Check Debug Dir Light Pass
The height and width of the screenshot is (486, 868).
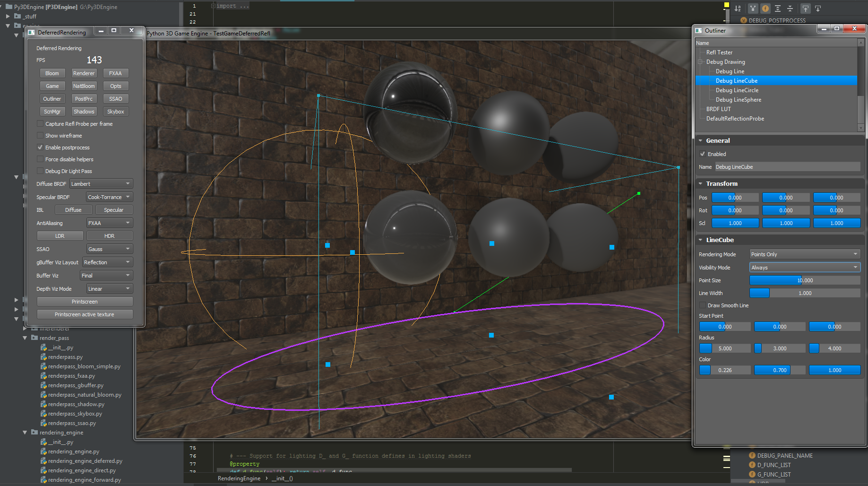click(40, 171)
